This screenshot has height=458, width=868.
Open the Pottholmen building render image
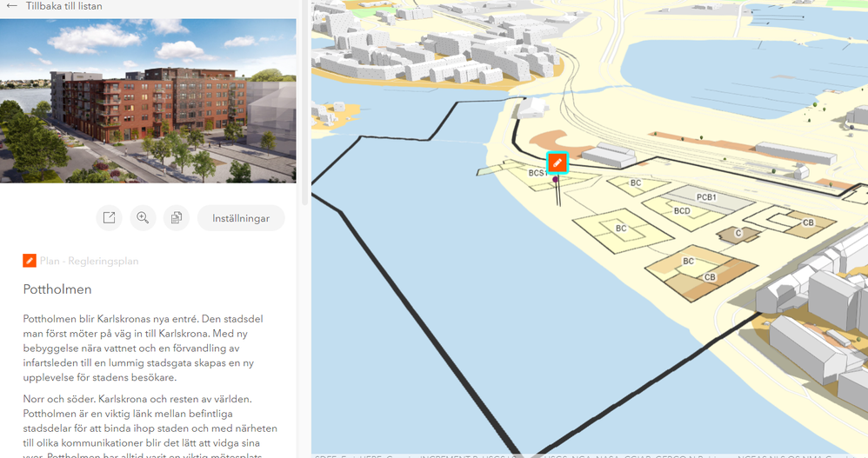tap(149, 101)
